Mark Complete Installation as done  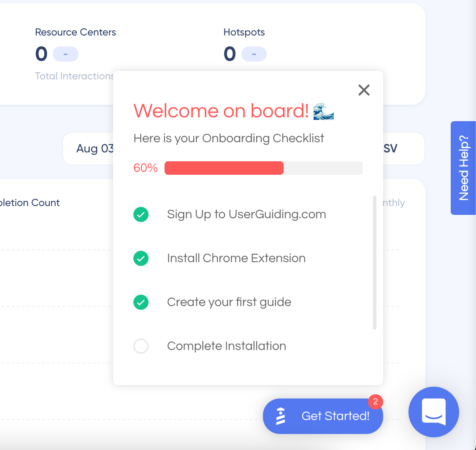pyautogui.click(x=141, y=346)
